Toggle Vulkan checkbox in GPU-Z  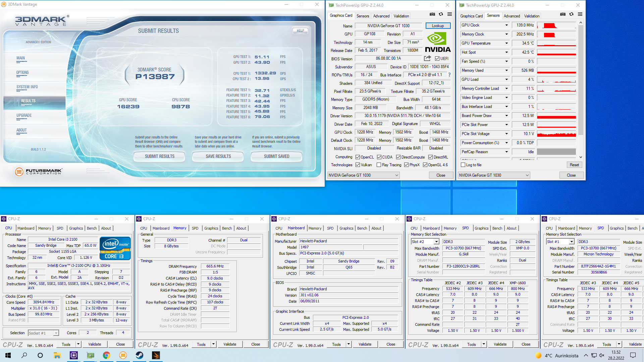pos(358,165)
